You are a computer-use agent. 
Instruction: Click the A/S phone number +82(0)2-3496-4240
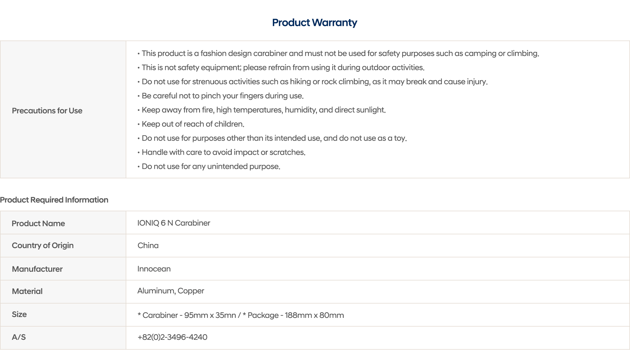tap(172, 337)
